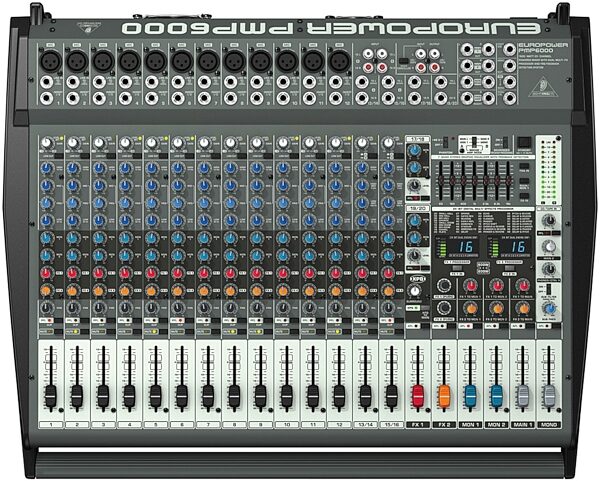
Task: Click the 15/16 stereo channel fader
Action: (391, 398)
